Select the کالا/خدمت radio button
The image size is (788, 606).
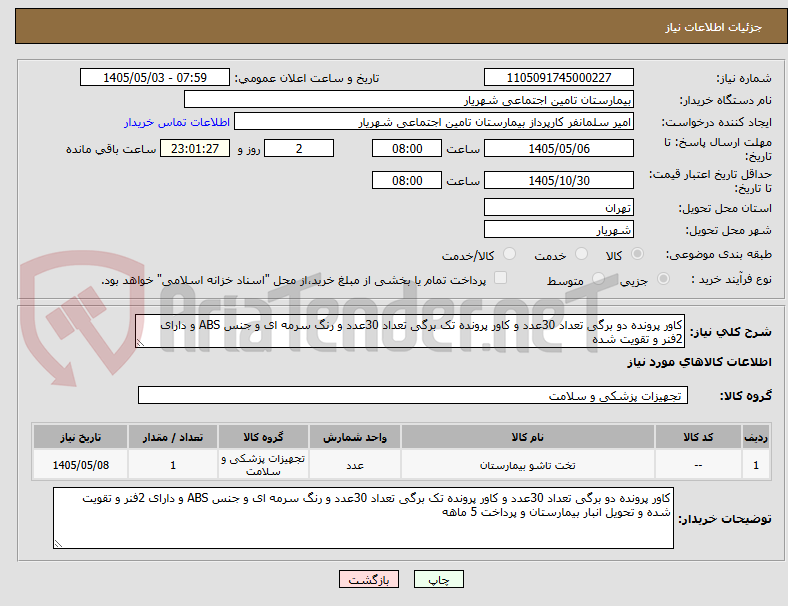[510, 254]
